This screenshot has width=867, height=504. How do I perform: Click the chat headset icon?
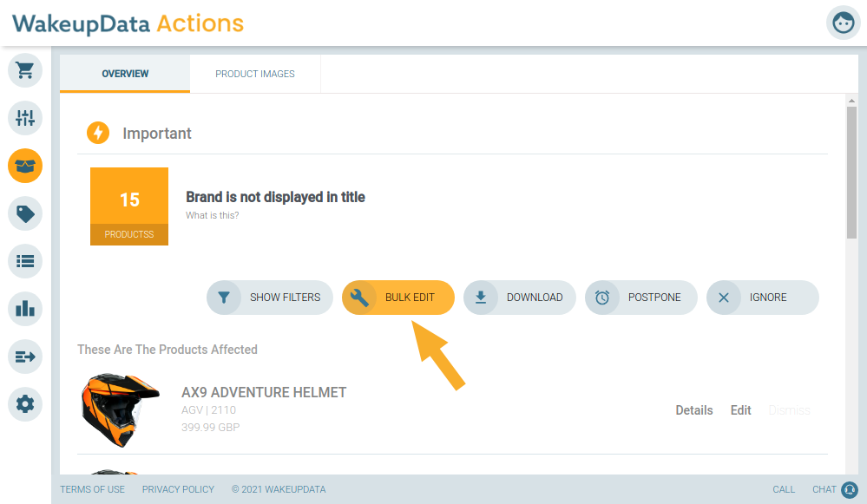click(x=850, y=489)
